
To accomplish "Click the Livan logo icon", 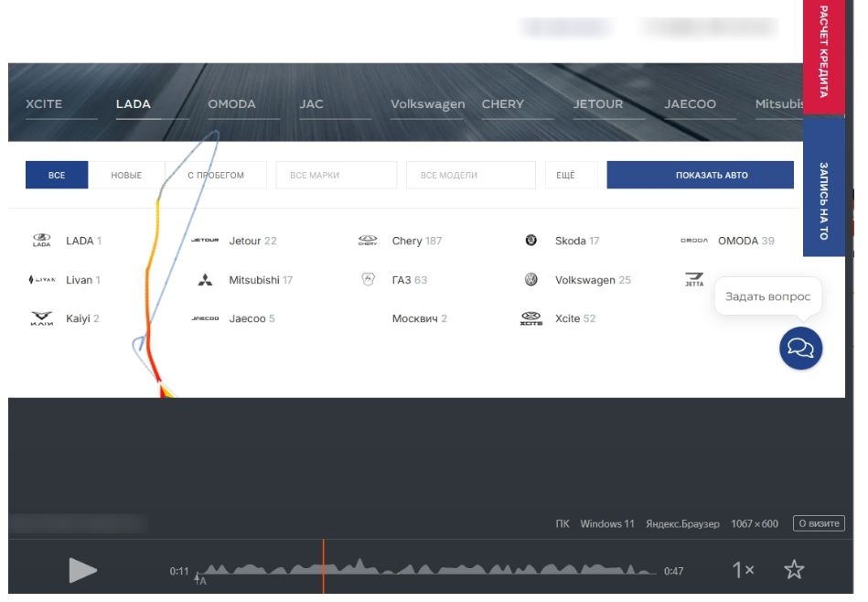I will tap(42, 280).
